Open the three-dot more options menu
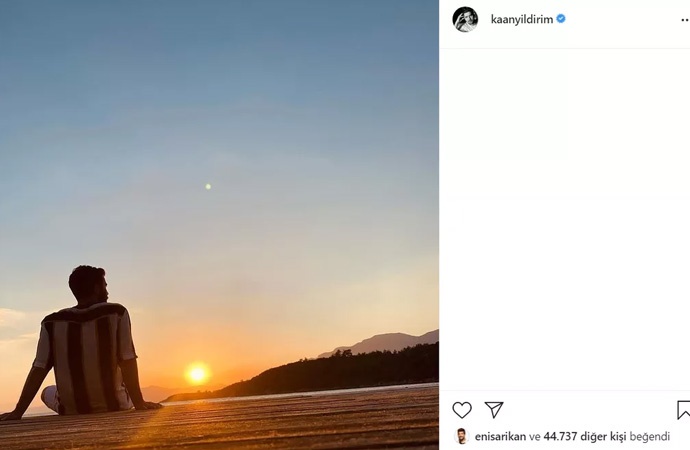 684,19
